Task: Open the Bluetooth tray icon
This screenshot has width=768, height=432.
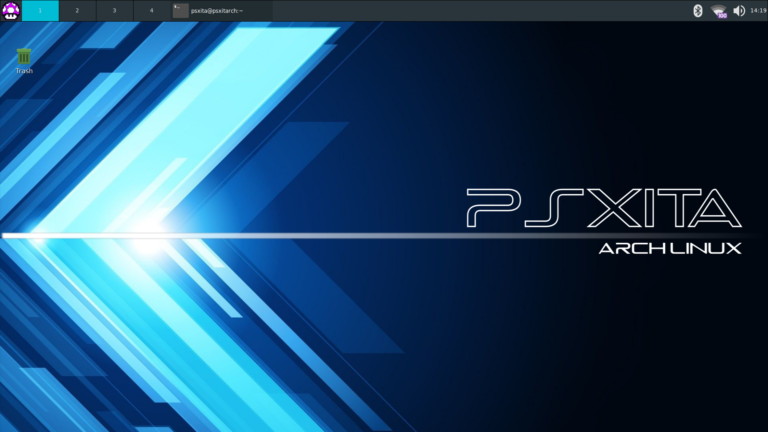Action: [699, 10]
